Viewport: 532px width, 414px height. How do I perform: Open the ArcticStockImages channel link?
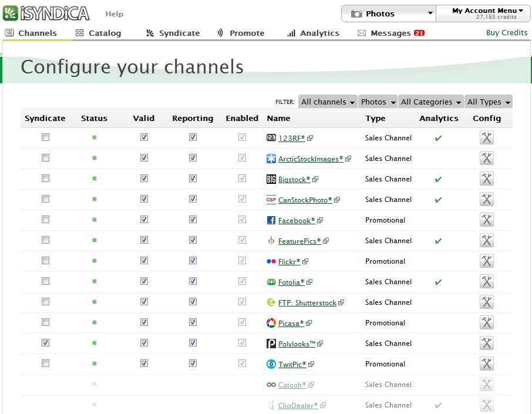coord(311,159)
